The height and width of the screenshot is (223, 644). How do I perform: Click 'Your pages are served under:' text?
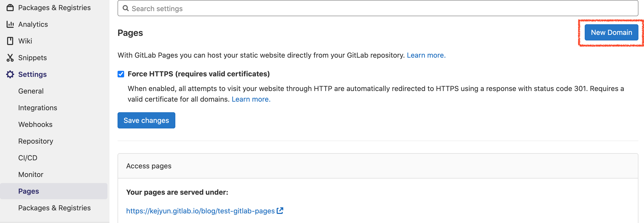[177, 192]
